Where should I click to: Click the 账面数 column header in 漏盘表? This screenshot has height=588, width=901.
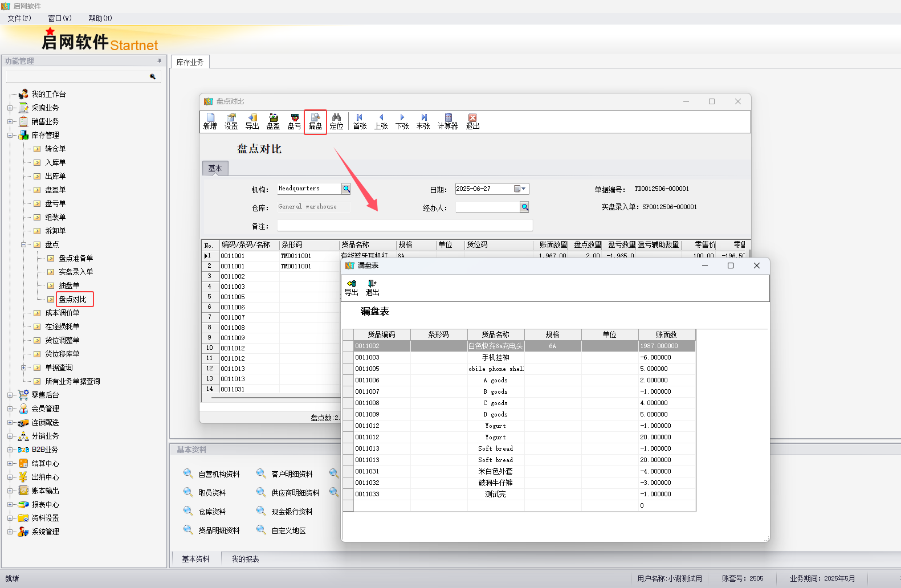[666, 334]
